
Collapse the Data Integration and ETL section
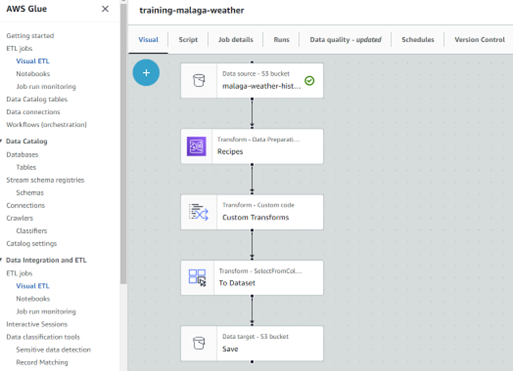(1, 260)
